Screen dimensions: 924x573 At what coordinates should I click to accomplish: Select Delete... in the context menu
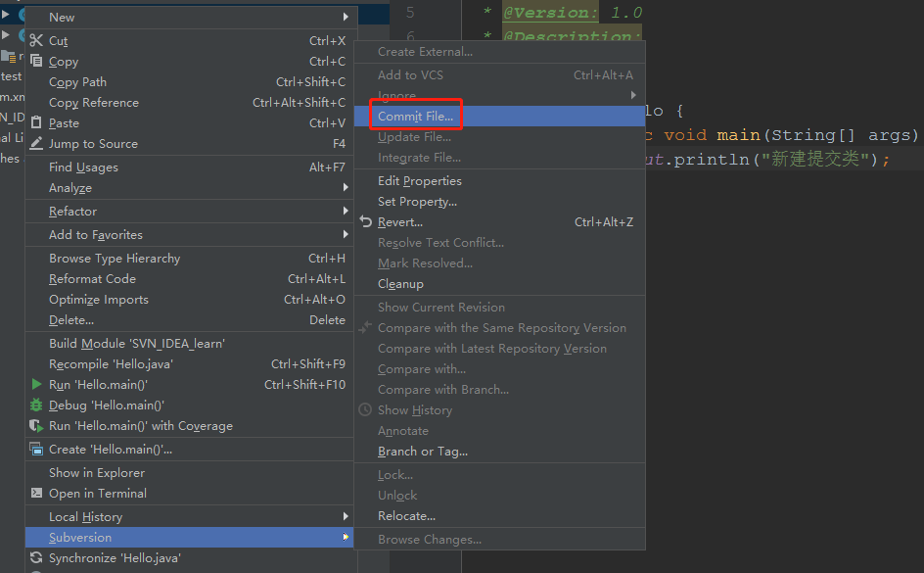(x=189, y=320)
